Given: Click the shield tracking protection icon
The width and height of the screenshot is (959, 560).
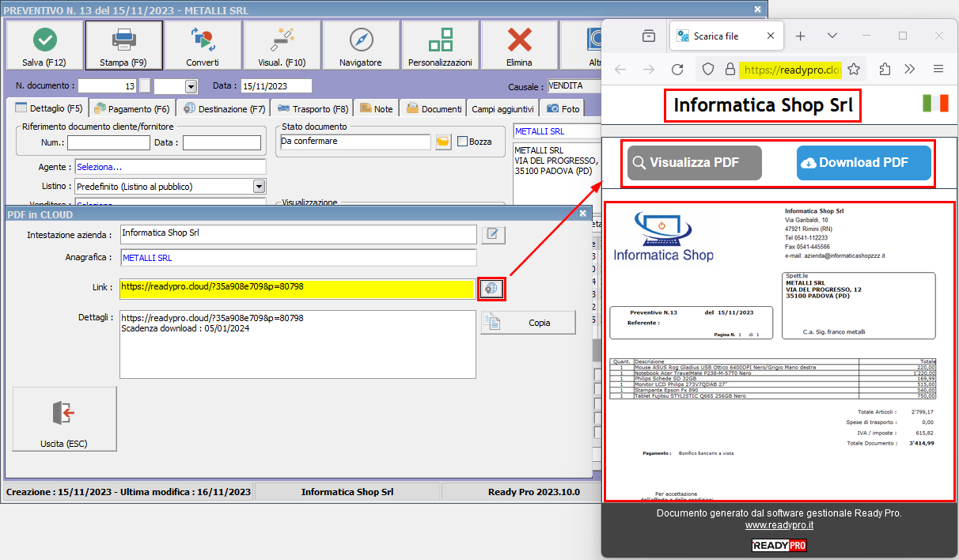Looking at the screenshot, I should coord(709,69).
